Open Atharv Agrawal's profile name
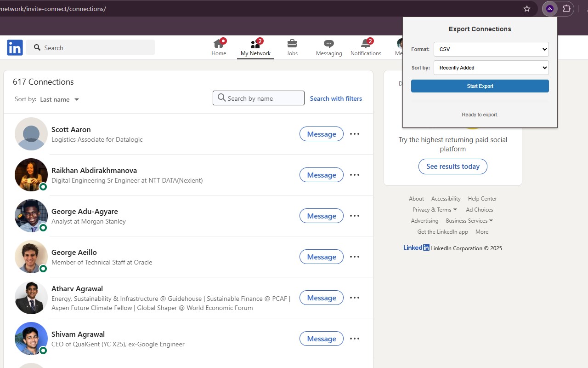The height and width of the screenshot is (368, 588). click(77, 288)
